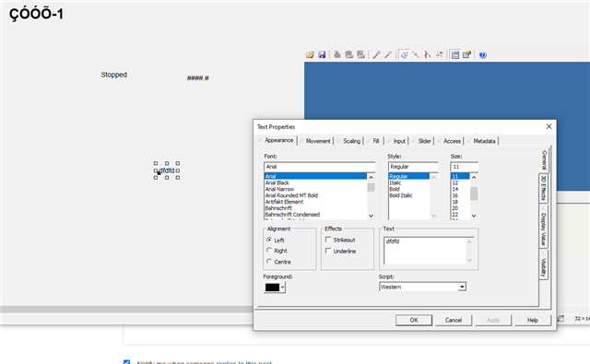Select the vertical General tab
Viewport: 590px width, 364px height.
[x=544, y=159]
